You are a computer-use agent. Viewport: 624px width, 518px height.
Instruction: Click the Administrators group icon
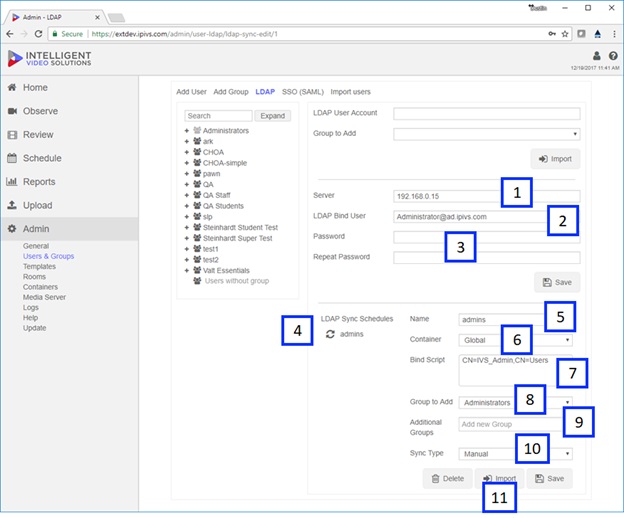coord(197,130)
